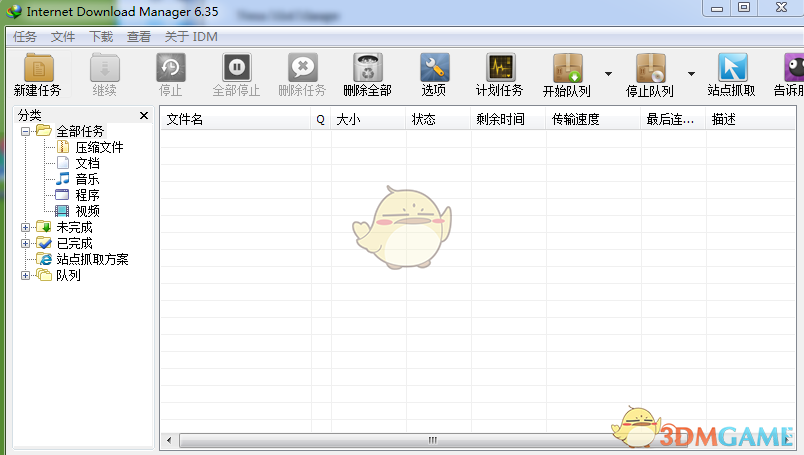
Task: Select 站点抓取方案 grabber projects item
Action: (x=92, y=259)
